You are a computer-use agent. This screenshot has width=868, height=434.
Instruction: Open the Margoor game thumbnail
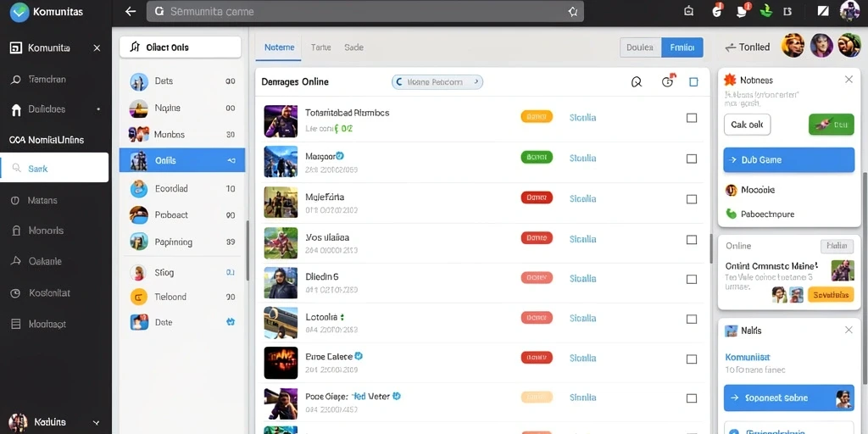(281, 161)
